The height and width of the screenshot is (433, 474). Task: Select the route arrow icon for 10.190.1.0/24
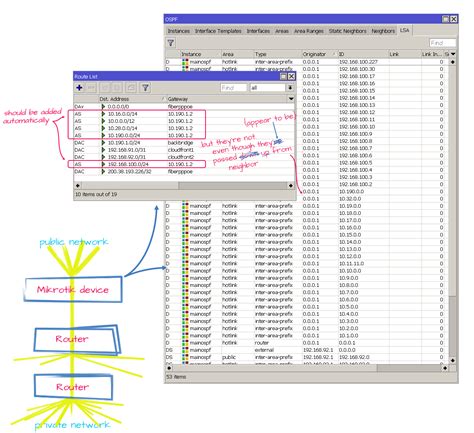click(103, 142)
